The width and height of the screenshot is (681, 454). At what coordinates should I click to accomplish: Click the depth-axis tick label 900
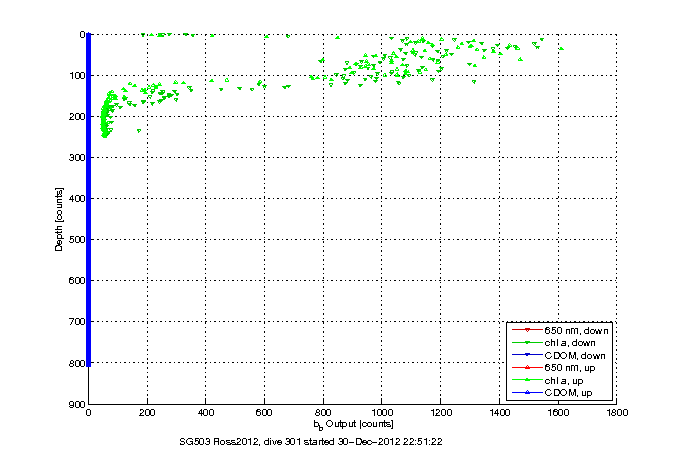click(x=77, y=404)
